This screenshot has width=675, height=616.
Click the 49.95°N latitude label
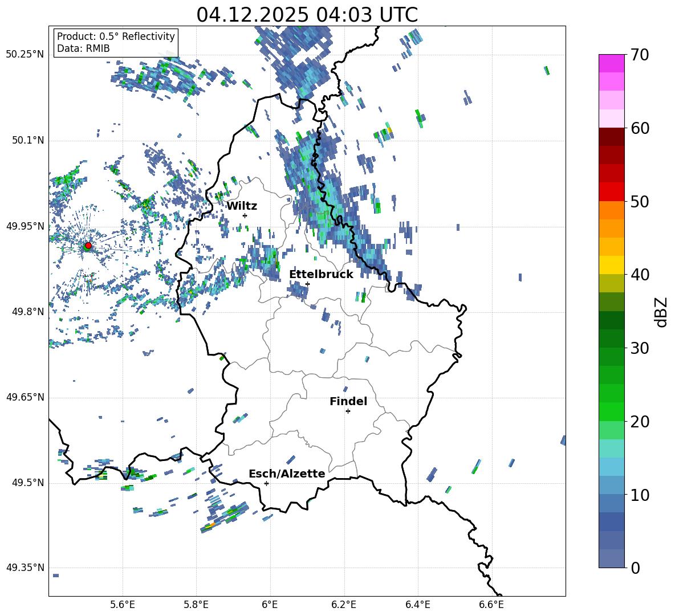25,226
